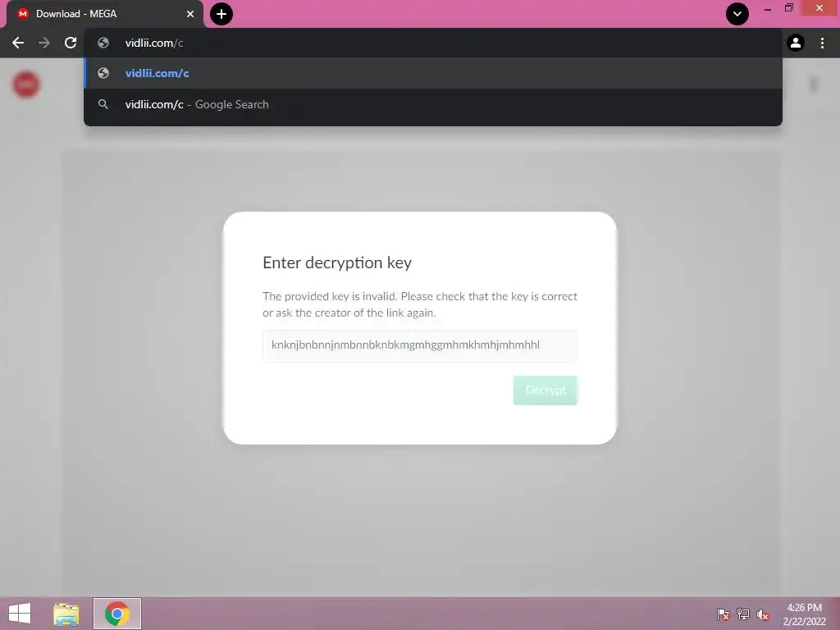Choose the vidlii.com/c Google Search suggestion
This screenshot has height=630, width=840.
coord(433,104)
